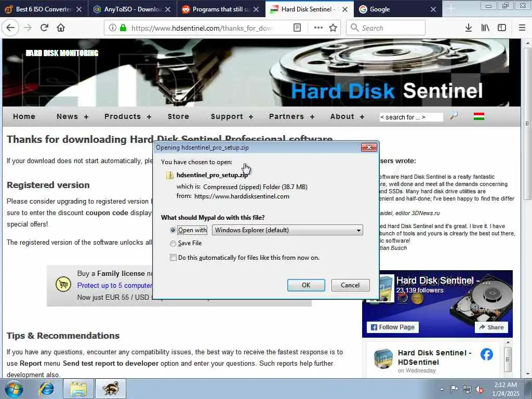Click the Facebook widget scrollbar
This screenshot has width=532, height=399.
508,359
